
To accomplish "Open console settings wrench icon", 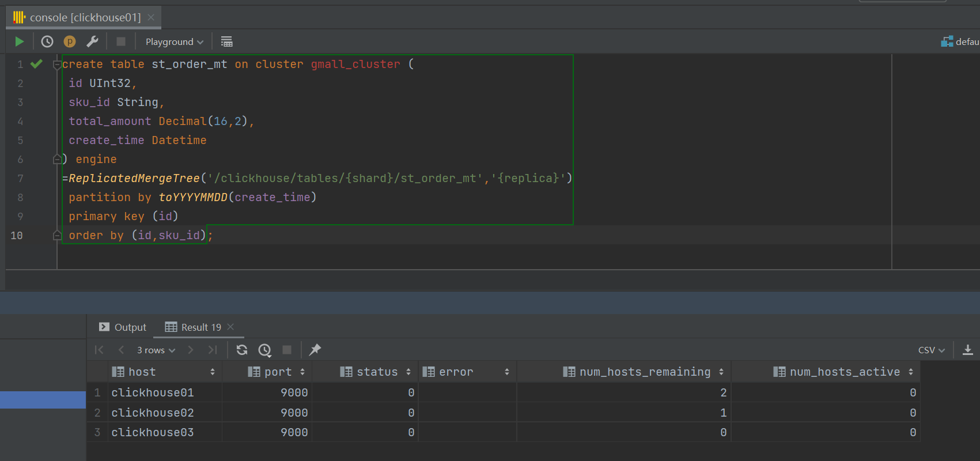I will pos(92,41).
